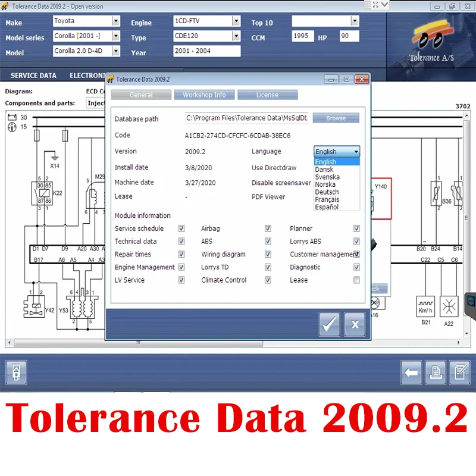Open the Engine dropdown showing 1CD-FTV
Viewport: 476px width, 476px height.
pyautogui.click(x=236, y=21)
